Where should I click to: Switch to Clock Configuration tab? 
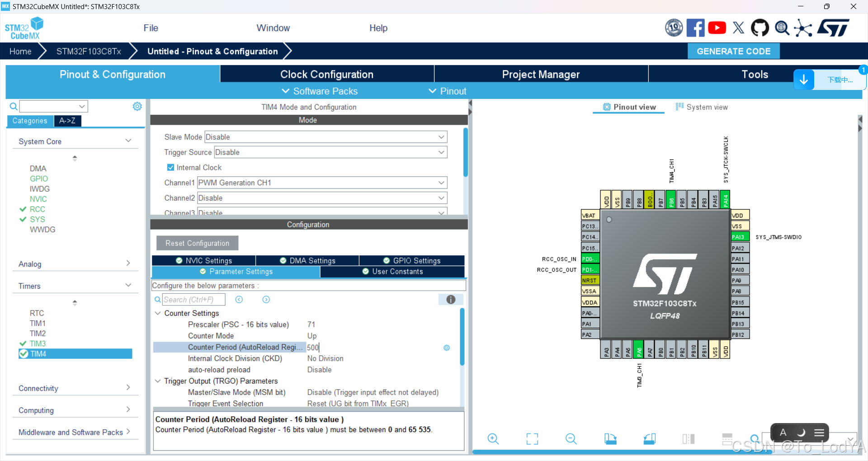pos(327,74)
